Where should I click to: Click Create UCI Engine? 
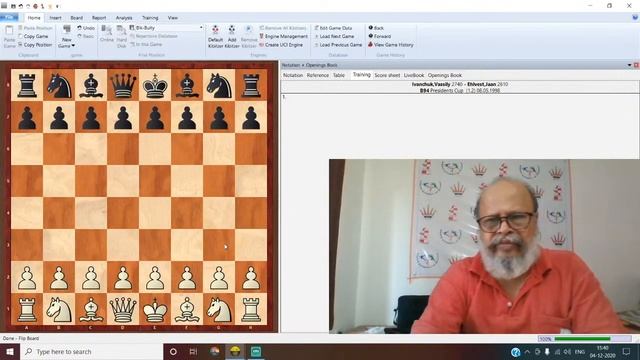[x=281, y=45]
